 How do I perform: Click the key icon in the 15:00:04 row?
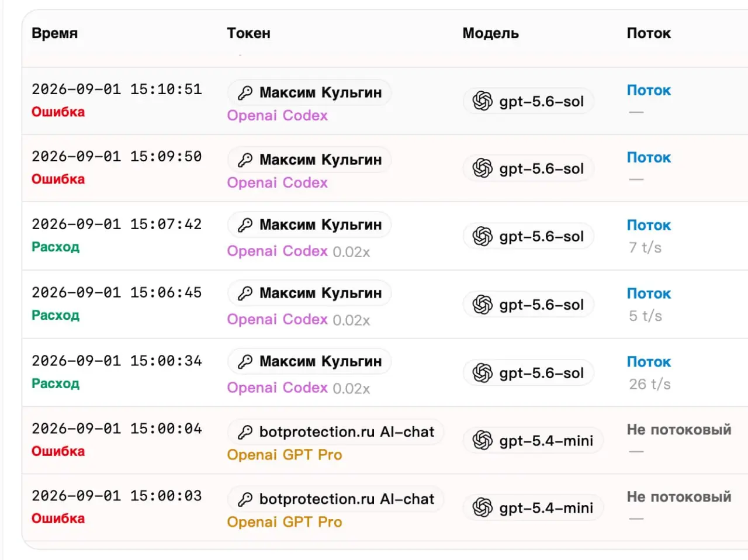coord(245,433)
